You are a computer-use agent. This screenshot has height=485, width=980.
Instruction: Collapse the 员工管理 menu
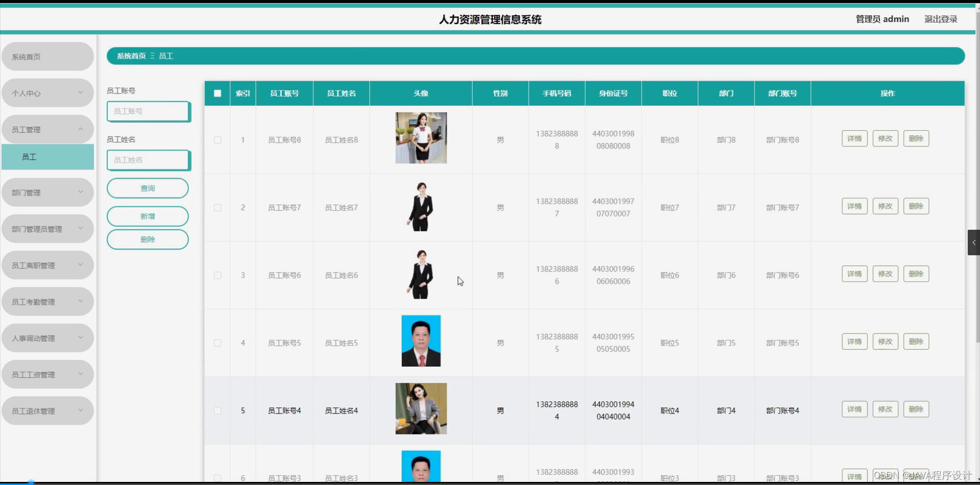[x=47, y=129]
